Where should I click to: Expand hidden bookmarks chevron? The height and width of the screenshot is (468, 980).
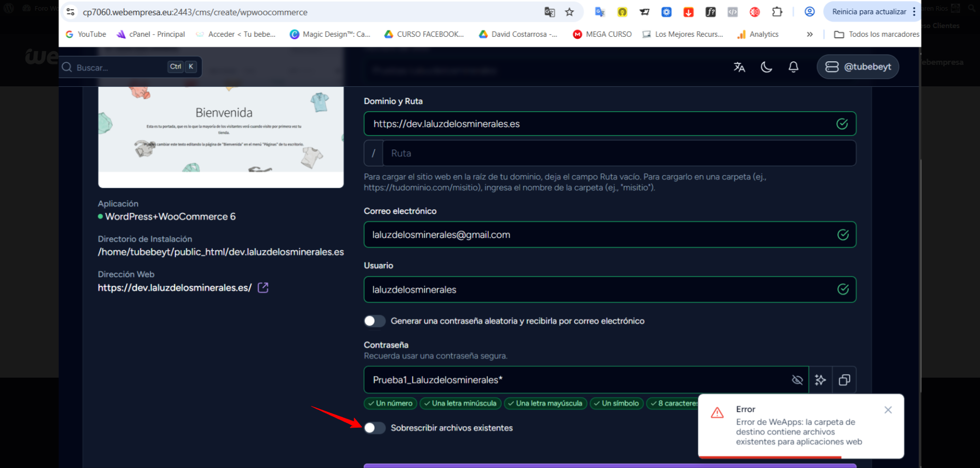tap(810, 34)
